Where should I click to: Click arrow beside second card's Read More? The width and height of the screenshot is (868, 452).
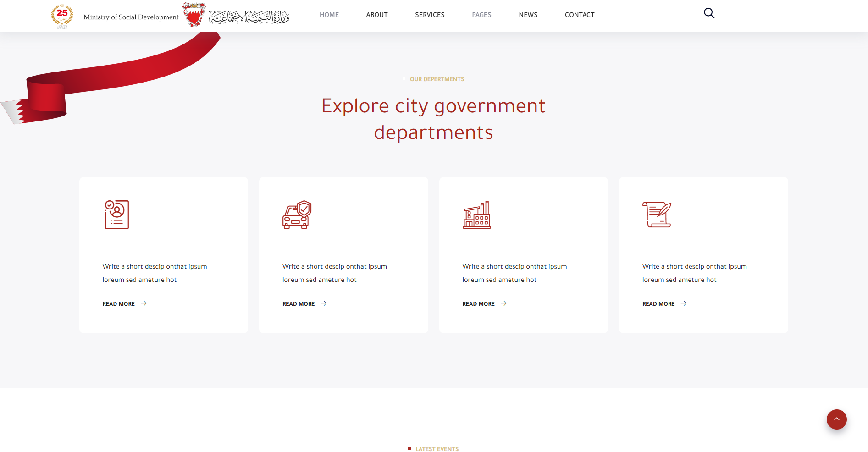point(324,303)
